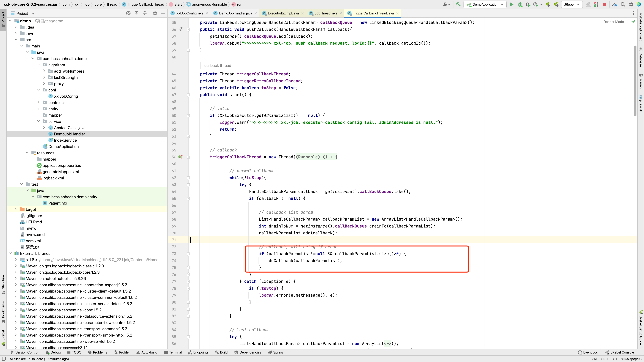Screen dimensions: 644x362
Task: Stop the running application with the red square
Action: (604, 4)
